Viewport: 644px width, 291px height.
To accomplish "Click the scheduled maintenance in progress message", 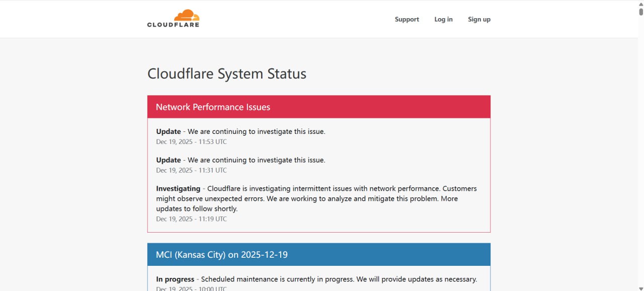I will pyautogui.click(x=339, y=279).
